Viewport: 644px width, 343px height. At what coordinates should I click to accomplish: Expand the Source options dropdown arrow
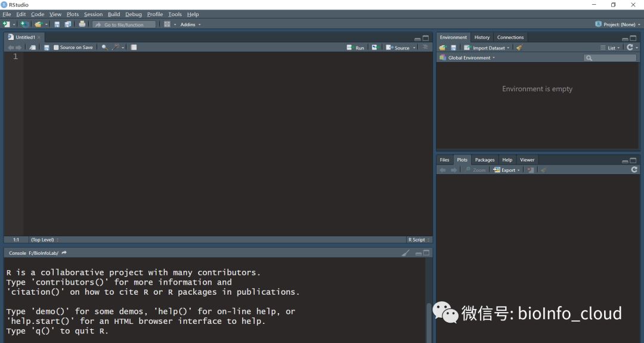point(414,48)
